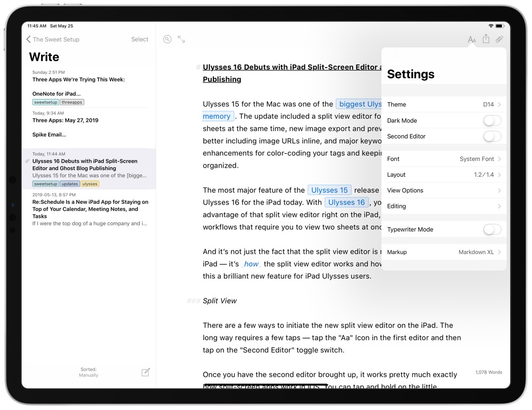Enable the Second Editor switch

coord(492,136)
